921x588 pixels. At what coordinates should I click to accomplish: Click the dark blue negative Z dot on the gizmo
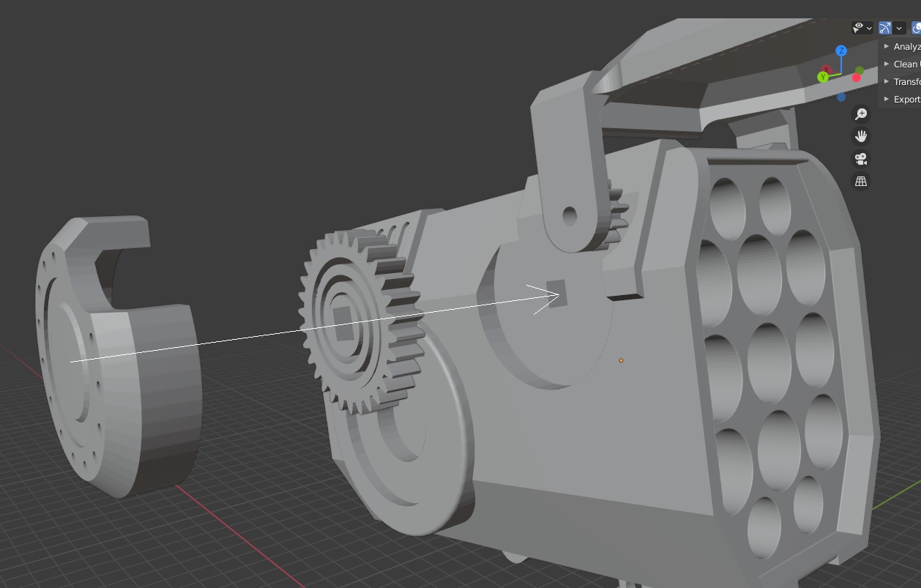pyautogui.click(x=840, y=97)
